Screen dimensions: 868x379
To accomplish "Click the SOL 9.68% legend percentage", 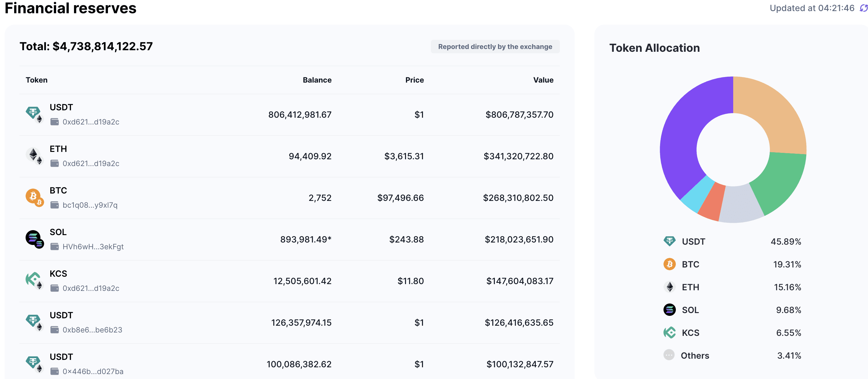I will pyautogui.click(x=788, y=310).
